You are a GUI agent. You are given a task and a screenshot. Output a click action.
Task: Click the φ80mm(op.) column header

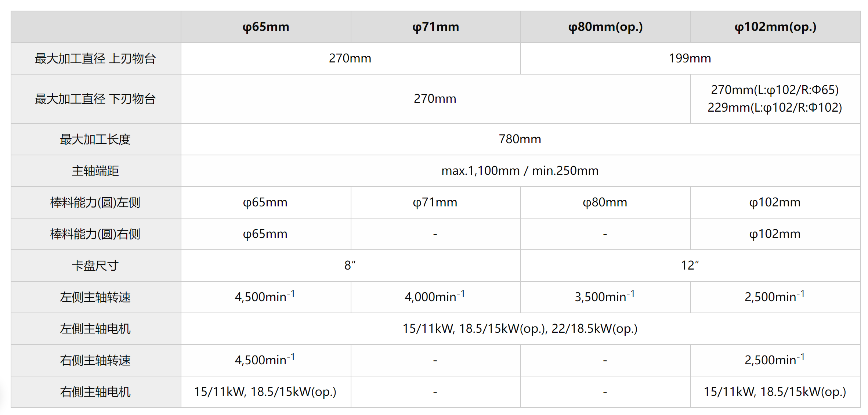point(605,27)
